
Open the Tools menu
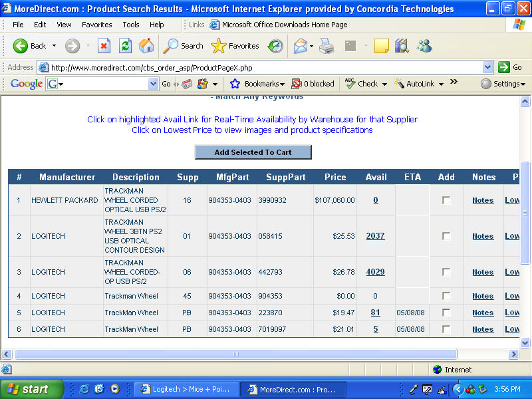pos(131,25)
